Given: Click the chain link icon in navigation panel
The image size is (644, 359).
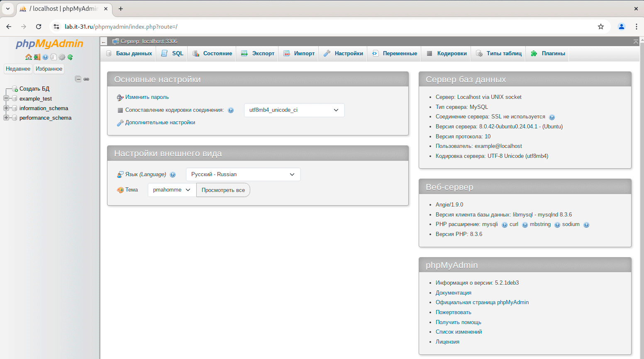Looking at the screenshot, I should (x=86, y=79).
